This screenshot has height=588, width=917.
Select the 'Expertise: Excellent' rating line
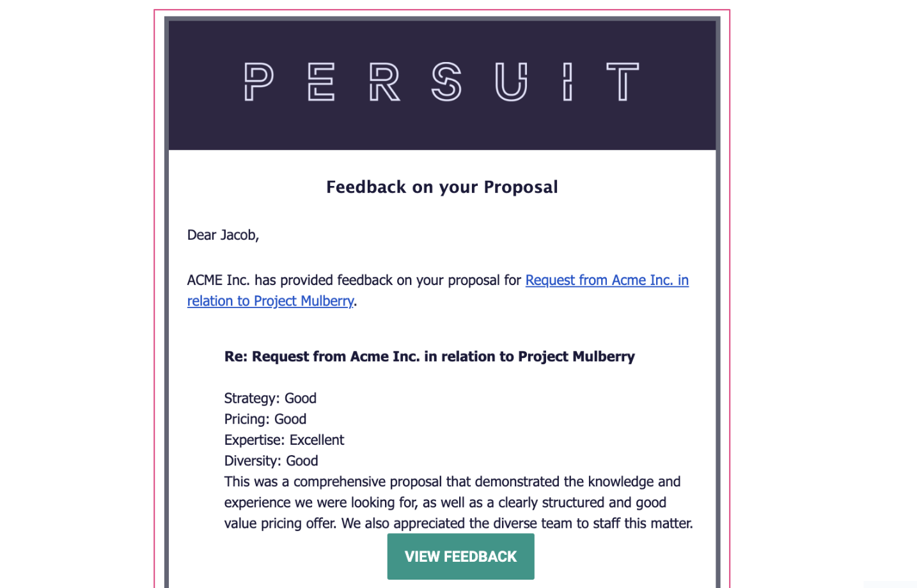(284, 440)
